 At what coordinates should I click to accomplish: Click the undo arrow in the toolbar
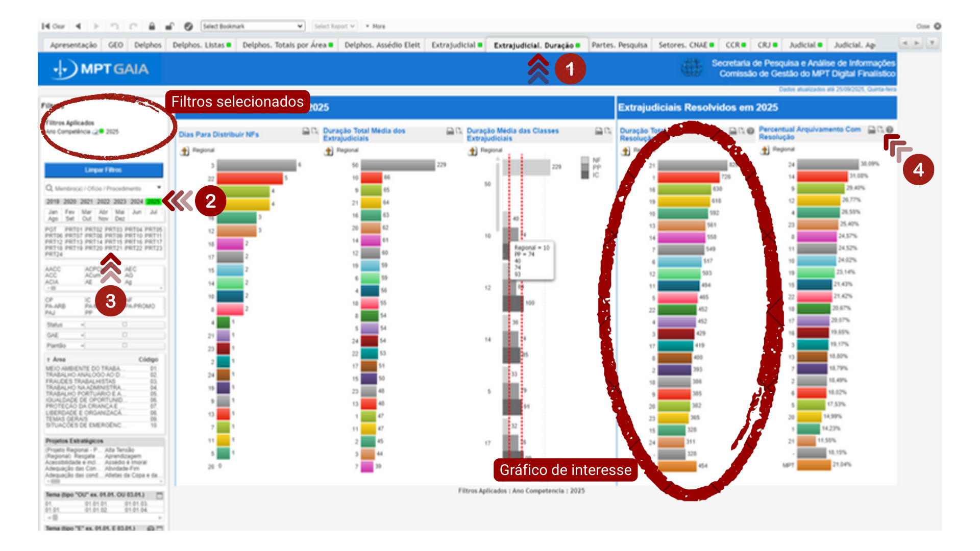[x=115, y=26]
